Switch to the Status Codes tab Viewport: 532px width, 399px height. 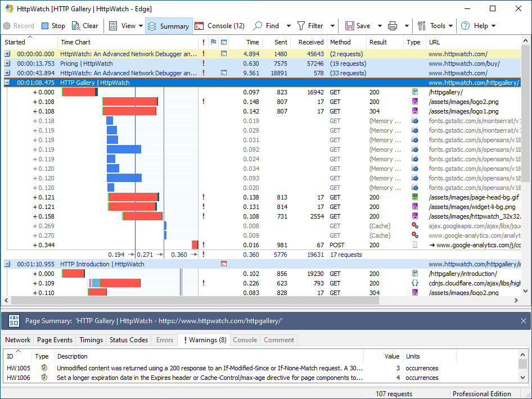pyautogui.click(x=129, y=339)
